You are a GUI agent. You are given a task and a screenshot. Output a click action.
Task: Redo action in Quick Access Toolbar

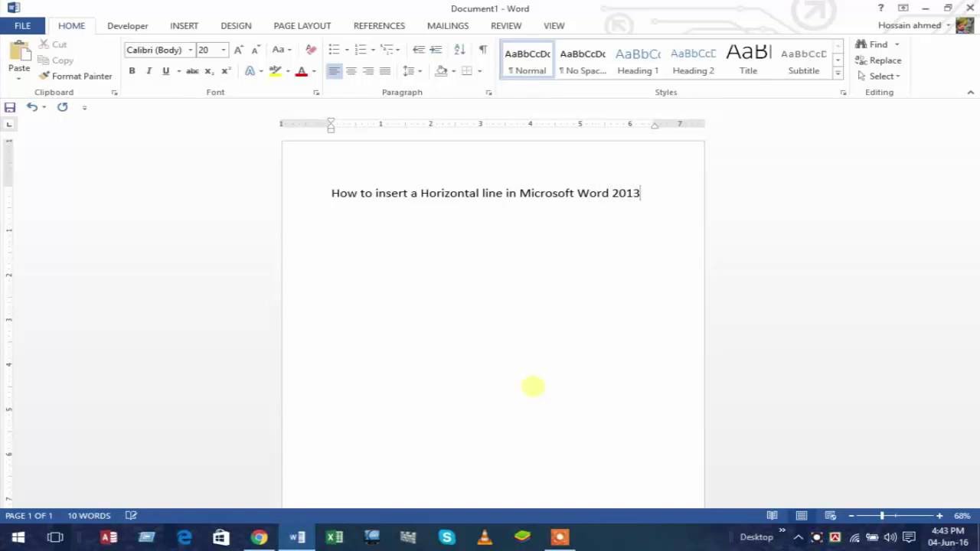[63, 107]
